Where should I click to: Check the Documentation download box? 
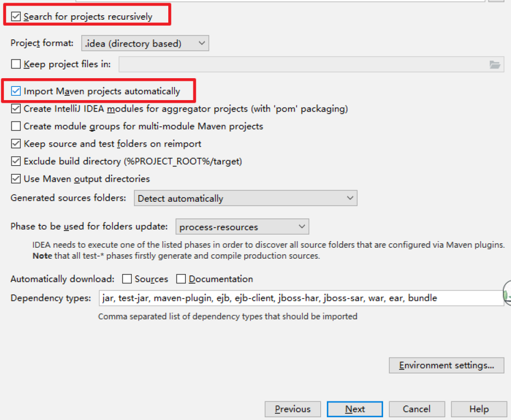181,279
